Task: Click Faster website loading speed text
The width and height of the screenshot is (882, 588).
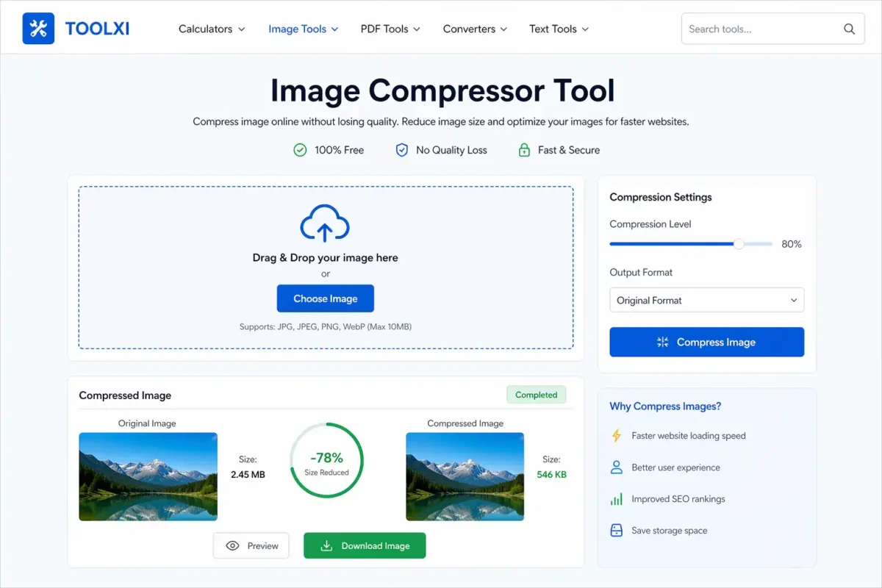Action: click(x=689, y=436)
